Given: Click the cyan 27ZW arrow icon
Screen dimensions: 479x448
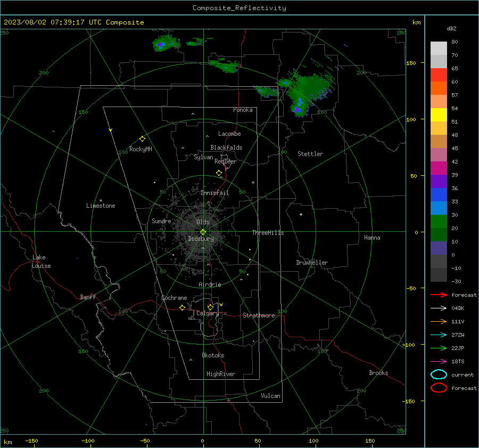Looking at the screenshot, I should click(x=439, y=335).
